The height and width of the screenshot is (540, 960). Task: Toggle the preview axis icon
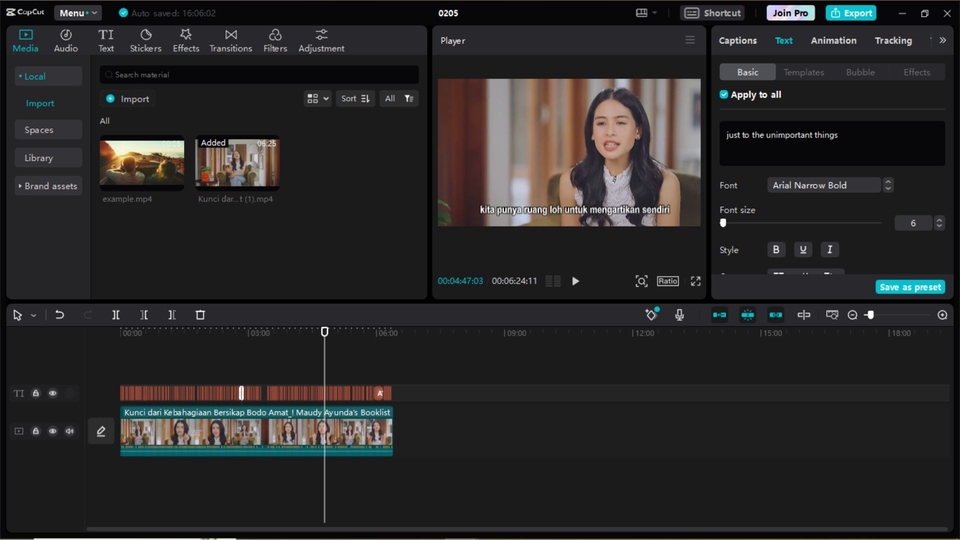(804, 315)
